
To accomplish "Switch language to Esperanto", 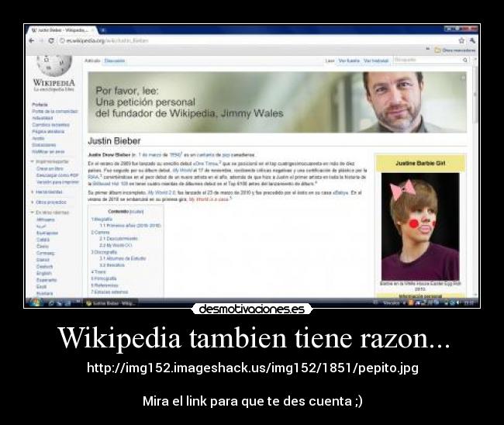I will tap(47, 280).
